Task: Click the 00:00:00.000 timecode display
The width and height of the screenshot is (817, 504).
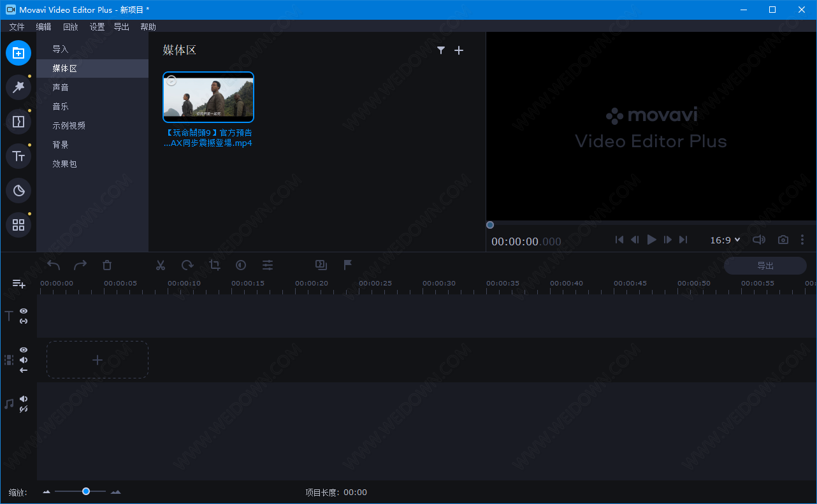Action: (526, 241)
